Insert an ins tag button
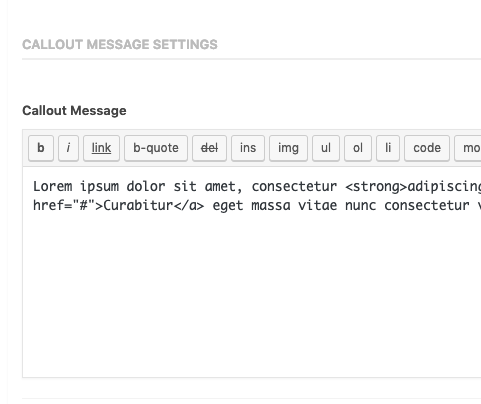 pyautogui.click(x=248, y=148)
